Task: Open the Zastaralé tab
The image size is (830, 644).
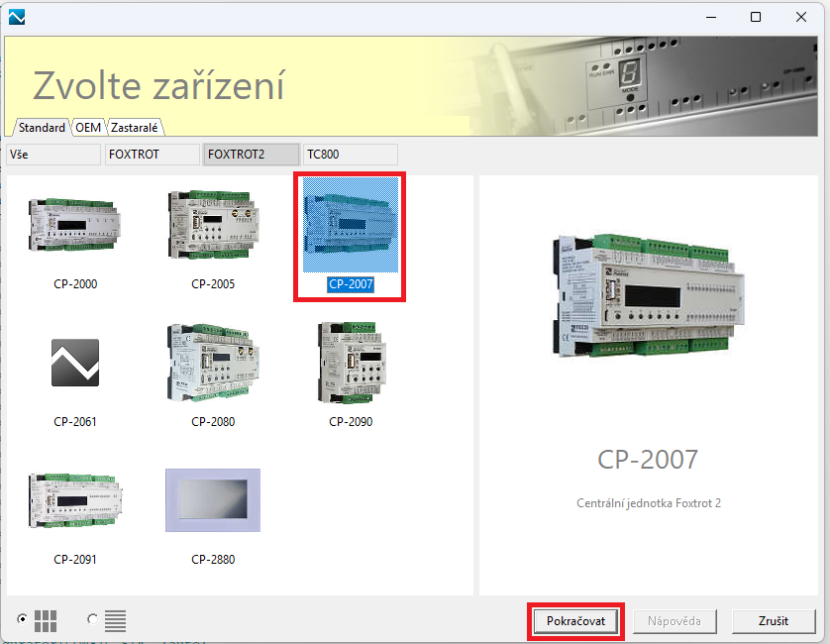Action: [x=136, y=128]
